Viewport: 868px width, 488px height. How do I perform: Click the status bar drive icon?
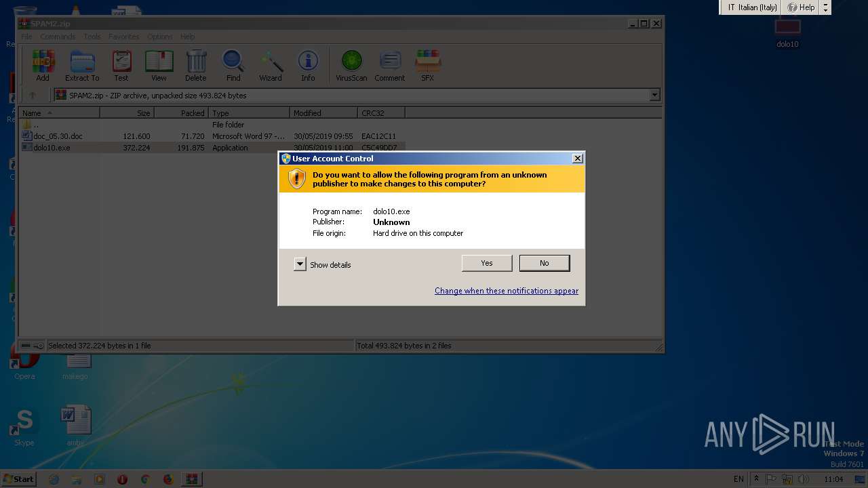(26, 346)
